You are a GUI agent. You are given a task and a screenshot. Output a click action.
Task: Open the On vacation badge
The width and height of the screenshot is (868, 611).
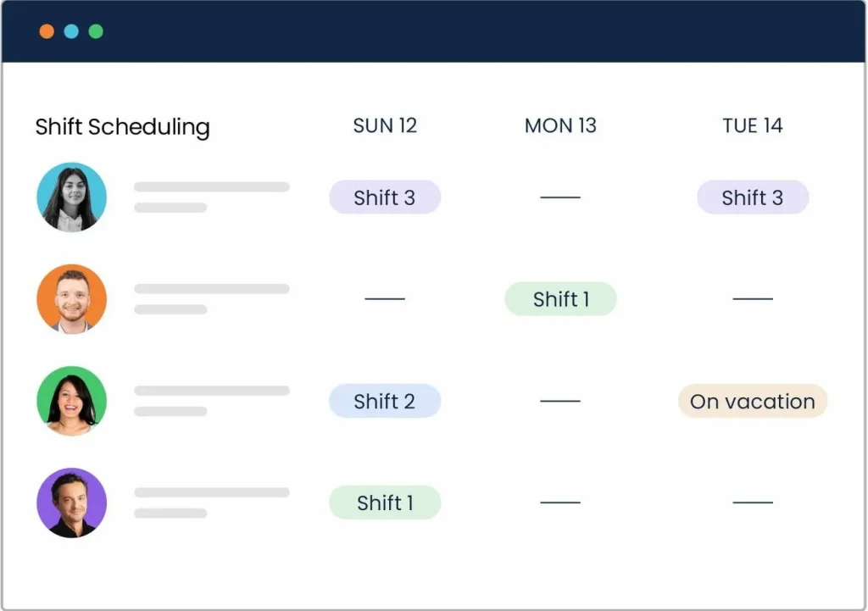point(753,401)
